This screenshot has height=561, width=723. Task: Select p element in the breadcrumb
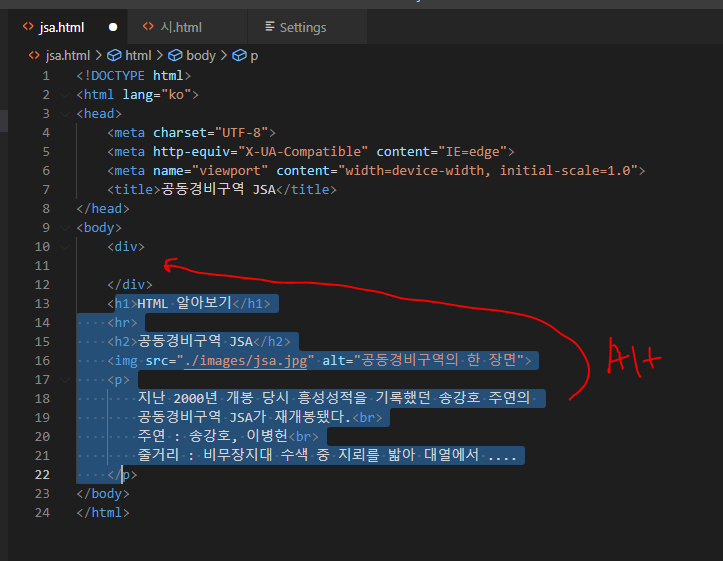click(x=254, y=56)
